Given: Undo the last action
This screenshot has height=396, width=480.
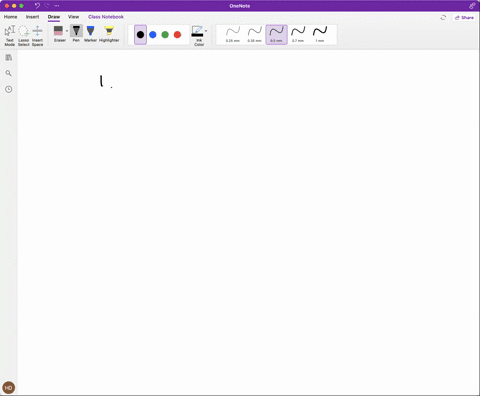Looking at the screenshot, I should (x=37, y=6).
